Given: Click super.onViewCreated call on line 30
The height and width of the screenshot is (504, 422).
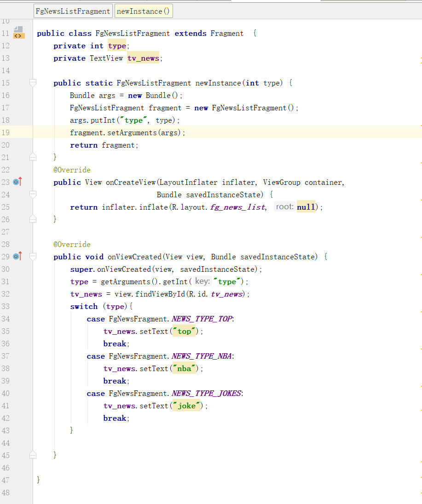Looking at the screenshot, I should point(110,269).
